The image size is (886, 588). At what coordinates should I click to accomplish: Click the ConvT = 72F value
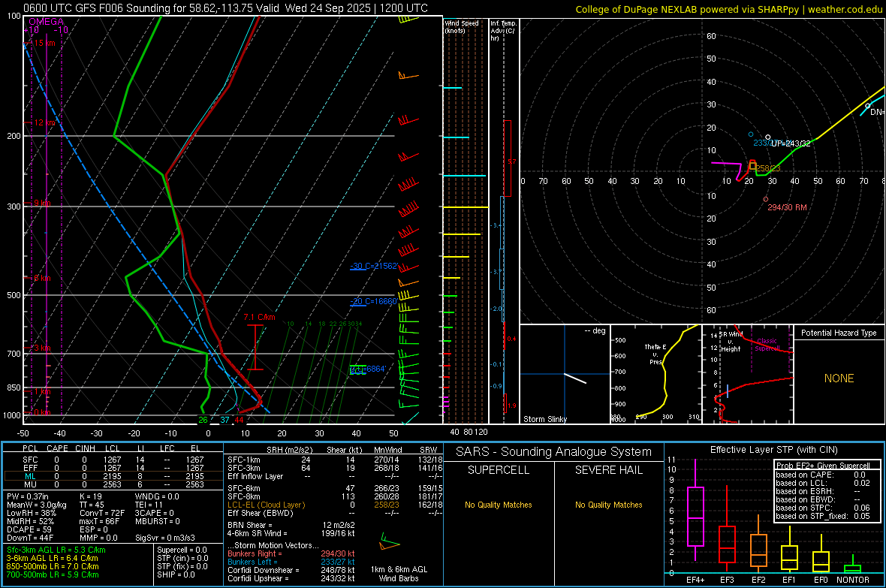(x=102, y=514)
